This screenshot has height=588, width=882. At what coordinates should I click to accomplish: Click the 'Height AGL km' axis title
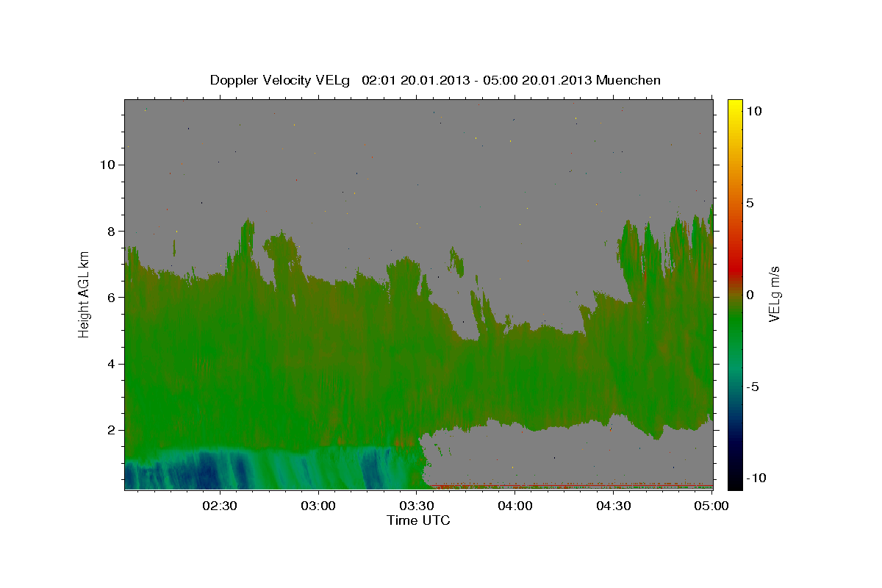coord(84,294)
